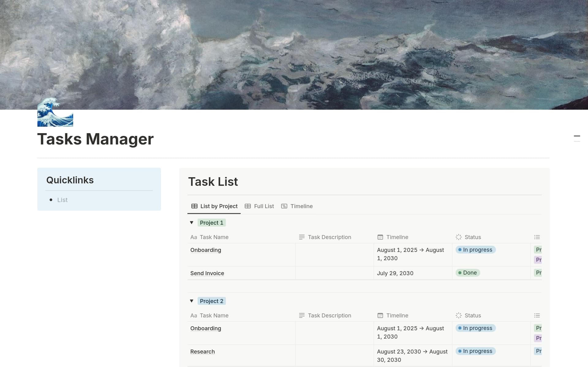Viewport: 588px width, 367px height.
Task: Collapse the Project 2 group triangle
Action: [192, 301]
